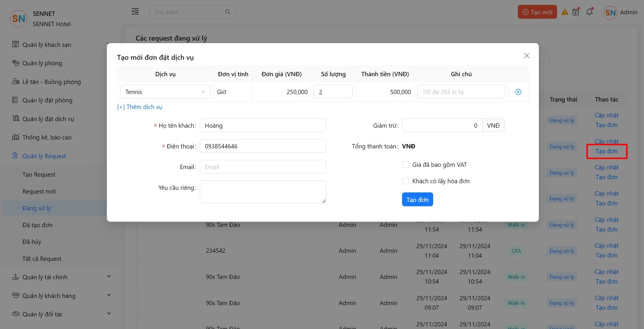Expand 'Quản lý khách hàng' menu
Screen dimensions: 644x329
(109, 295)
